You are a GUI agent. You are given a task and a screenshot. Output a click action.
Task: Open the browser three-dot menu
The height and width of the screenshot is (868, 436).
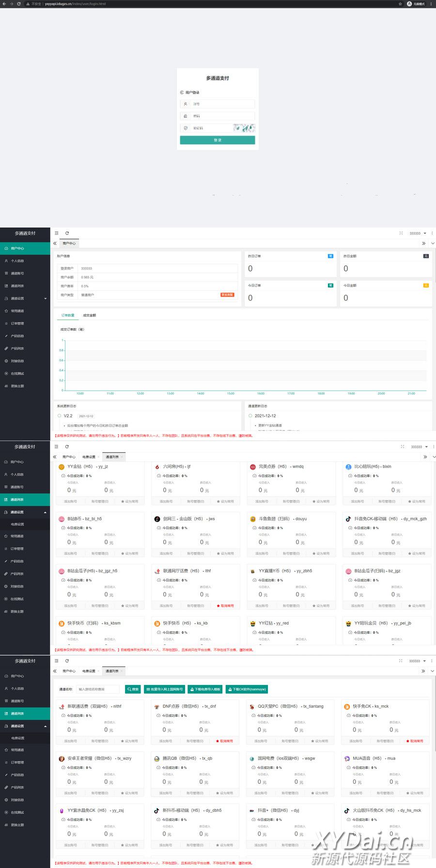click(431, 3)
